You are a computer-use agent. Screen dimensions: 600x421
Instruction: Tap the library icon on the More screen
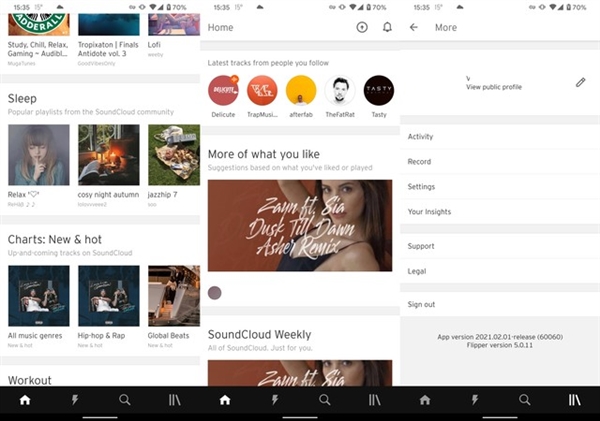tap(575, 399)
